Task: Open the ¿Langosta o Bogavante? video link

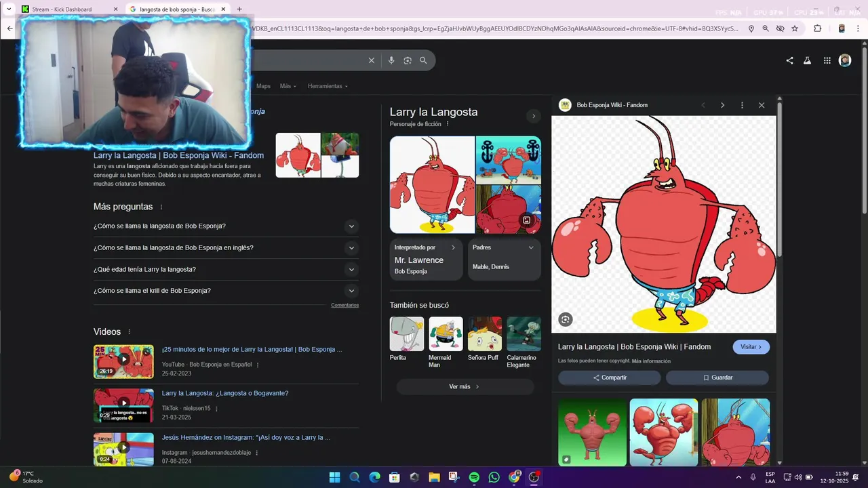Action: click(225, 393)
